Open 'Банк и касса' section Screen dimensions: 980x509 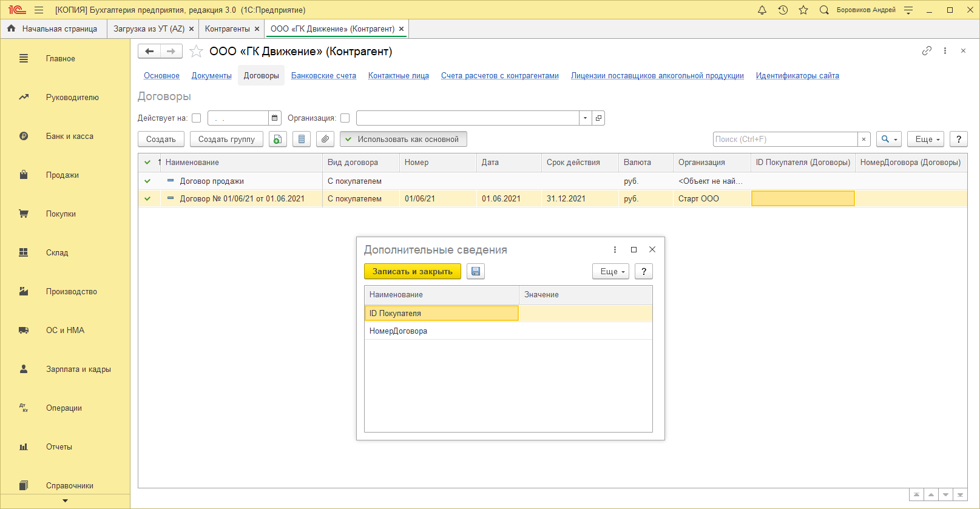(x=70, y=137)
